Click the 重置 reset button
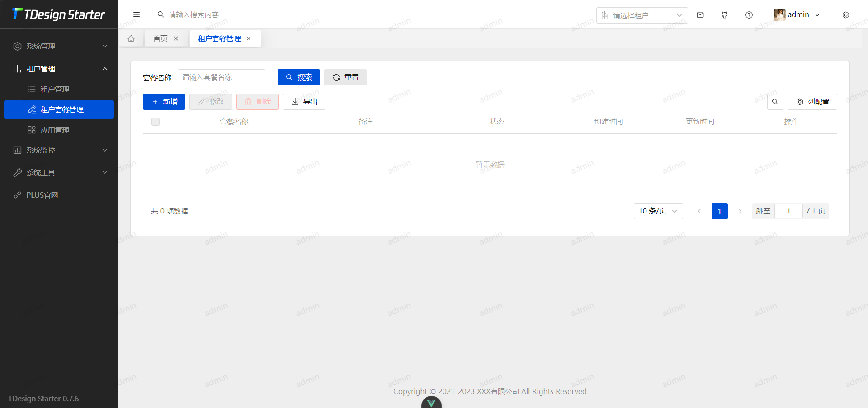Viewport: 868px width, 408px height. (345, 77)
